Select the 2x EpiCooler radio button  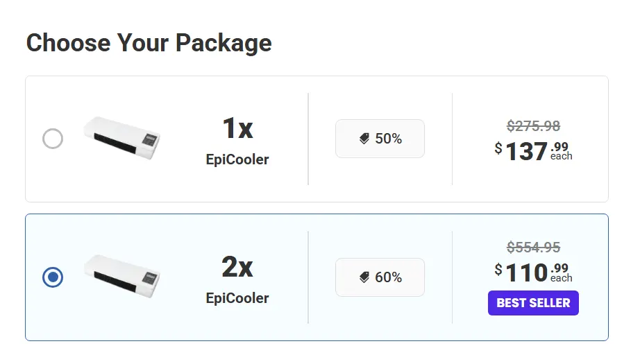click(53, 277)
